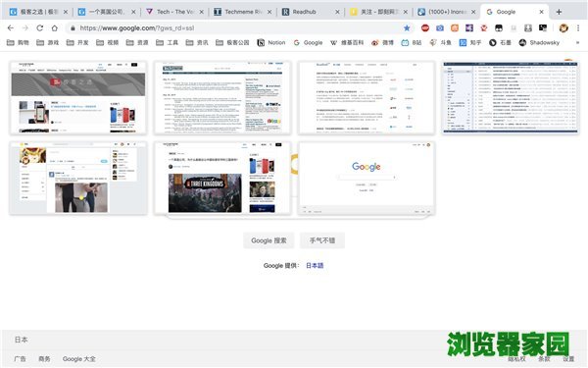
Task: Select the 即刻 feed thumbnail
Action: pyautogui.click(x=78, y=178)
